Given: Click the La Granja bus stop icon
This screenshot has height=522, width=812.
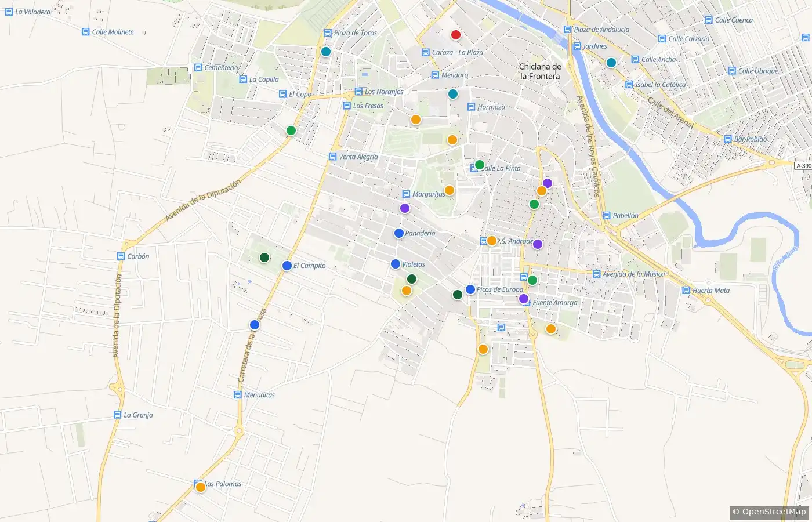Looking at the screenshot, I should click(x=117, y=415).
